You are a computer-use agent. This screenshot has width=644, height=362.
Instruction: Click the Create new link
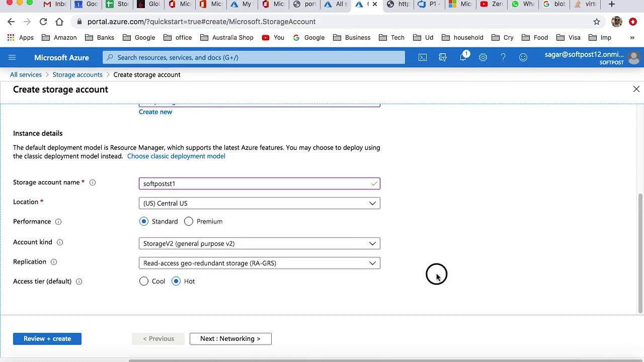(155, 112)
